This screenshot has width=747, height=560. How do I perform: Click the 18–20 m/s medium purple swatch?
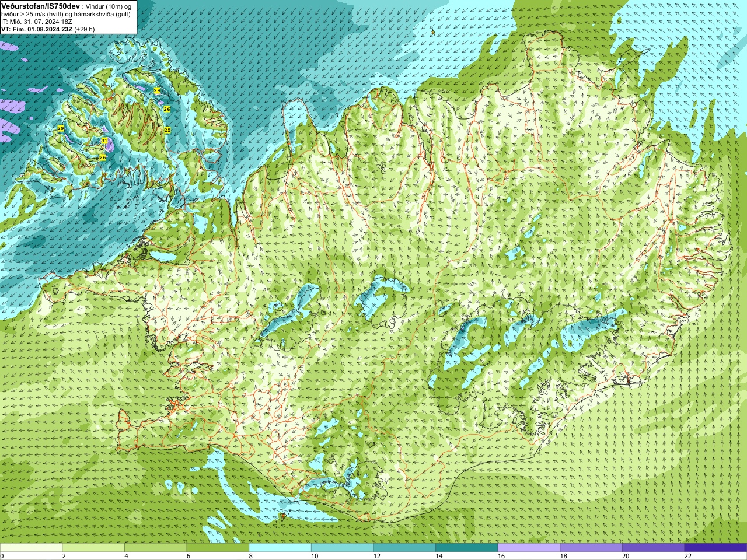pos(591,548)
